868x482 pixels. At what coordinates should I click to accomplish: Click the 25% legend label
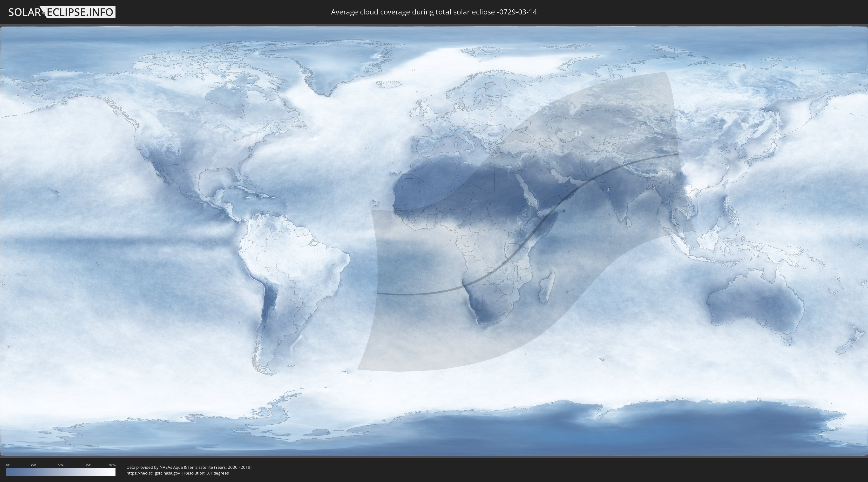33,465
